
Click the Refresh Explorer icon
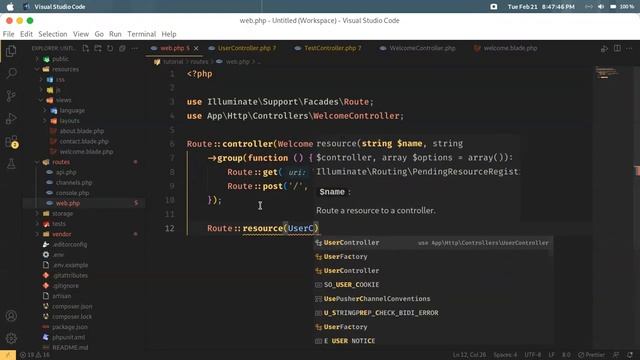point(110,48)
